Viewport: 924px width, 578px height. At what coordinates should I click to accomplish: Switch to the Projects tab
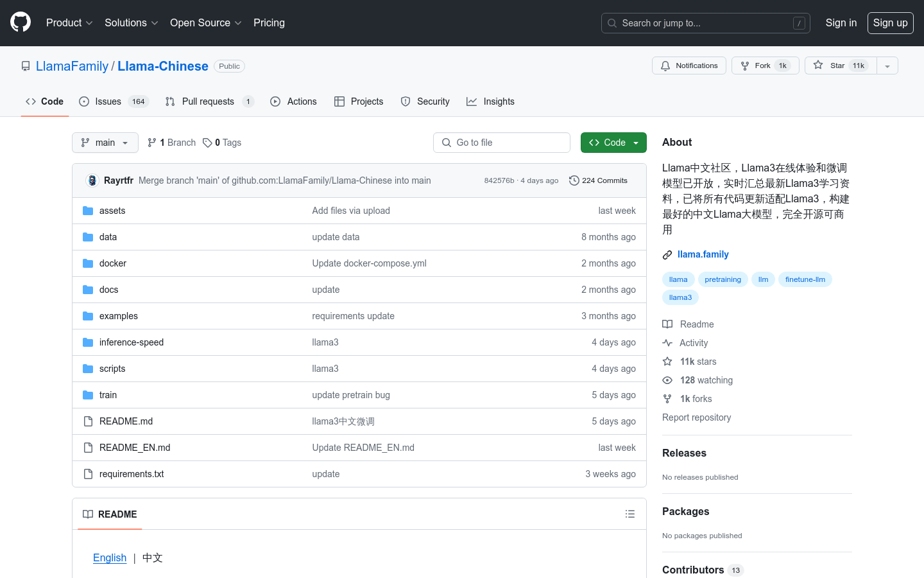[359, 101]
